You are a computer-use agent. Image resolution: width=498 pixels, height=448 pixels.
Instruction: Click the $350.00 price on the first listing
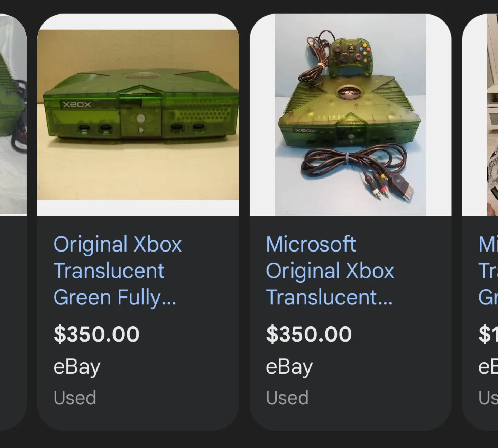click(97, 333)
